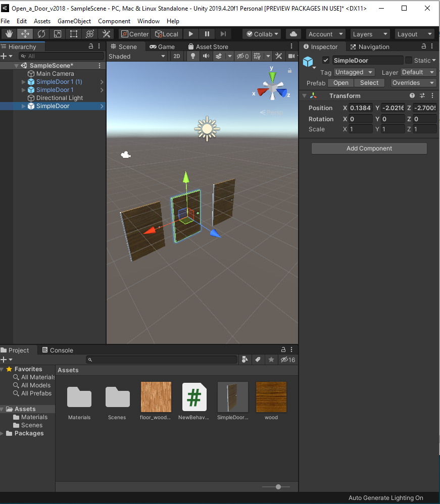Select the Rotate tool

tap(41, 34)
